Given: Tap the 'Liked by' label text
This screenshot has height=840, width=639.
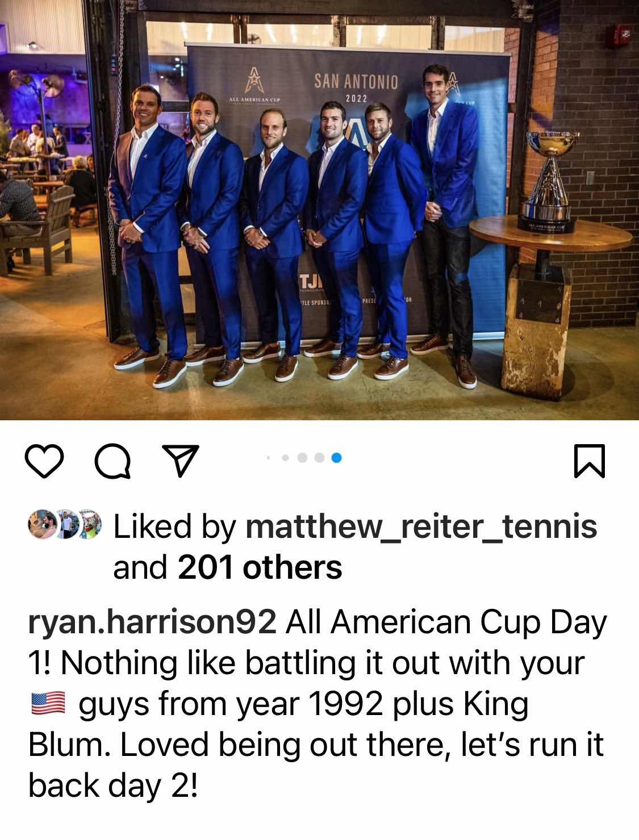Looking at the screenshot, I should [x=174, y=526].
